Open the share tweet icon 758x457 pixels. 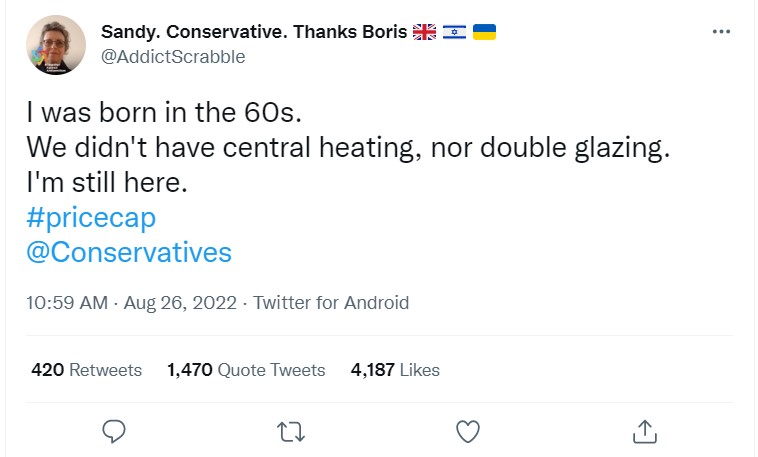click(645, 430)
